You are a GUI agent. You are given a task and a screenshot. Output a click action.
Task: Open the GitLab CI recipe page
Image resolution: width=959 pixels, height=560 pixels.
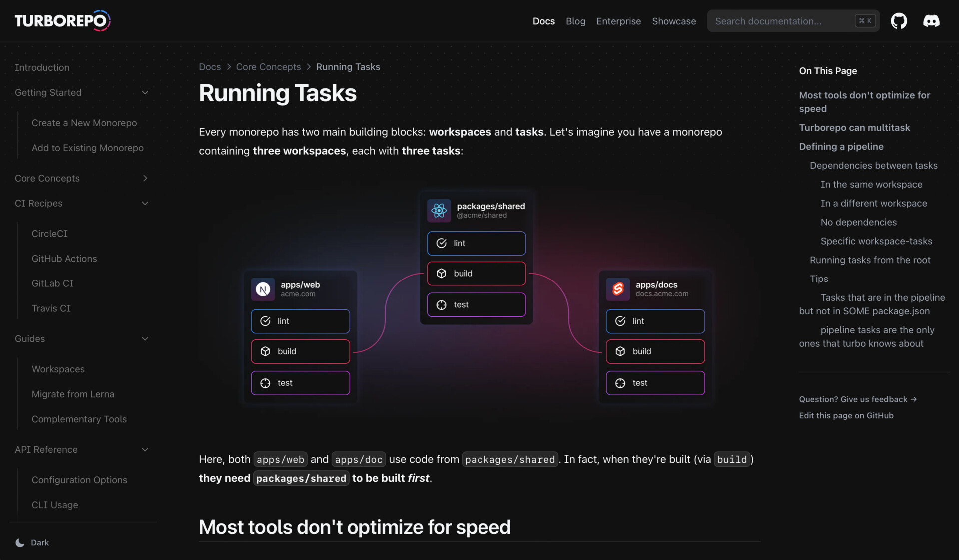coord(53,283)
